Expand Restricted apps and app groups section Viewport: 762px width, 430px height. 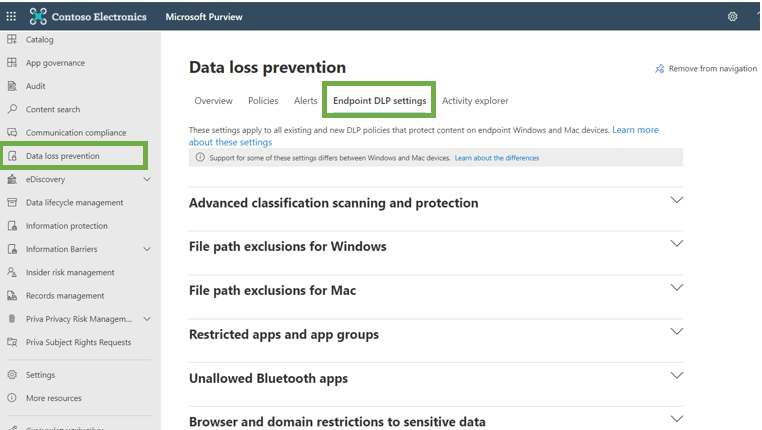click(x=676, y=332)
